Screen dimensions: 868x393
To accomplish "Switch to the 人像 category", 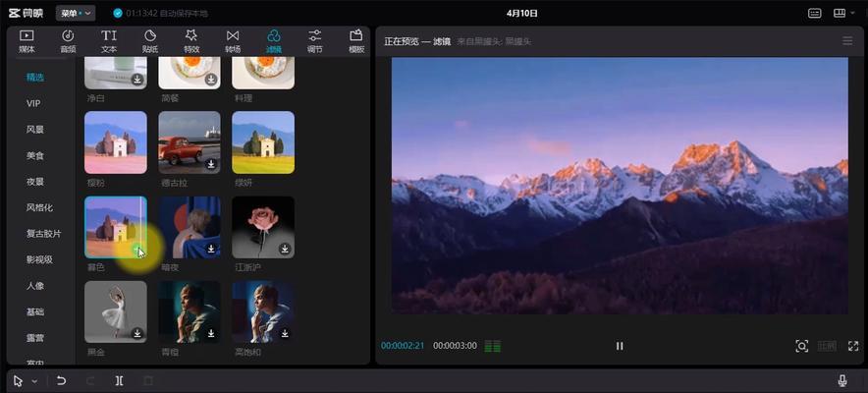I will click(35, 286).
